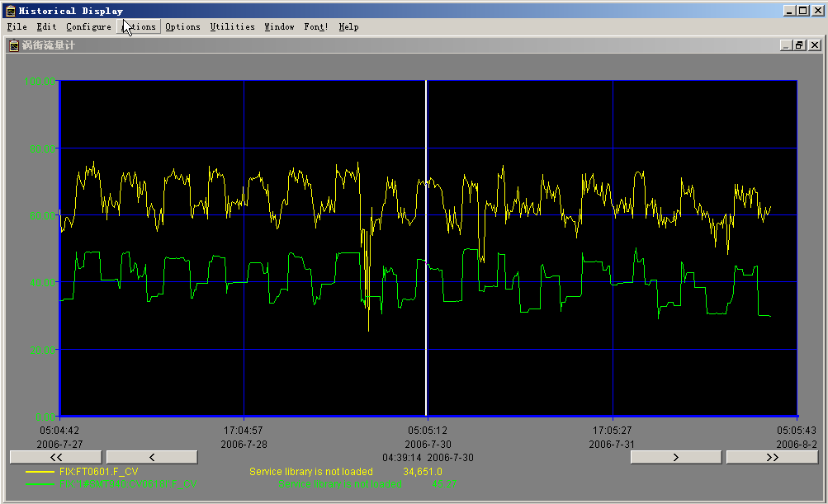Viewport: 828px width, 504px height.
Task: Close the inner chart window
Action: click(x=813, y=45)
